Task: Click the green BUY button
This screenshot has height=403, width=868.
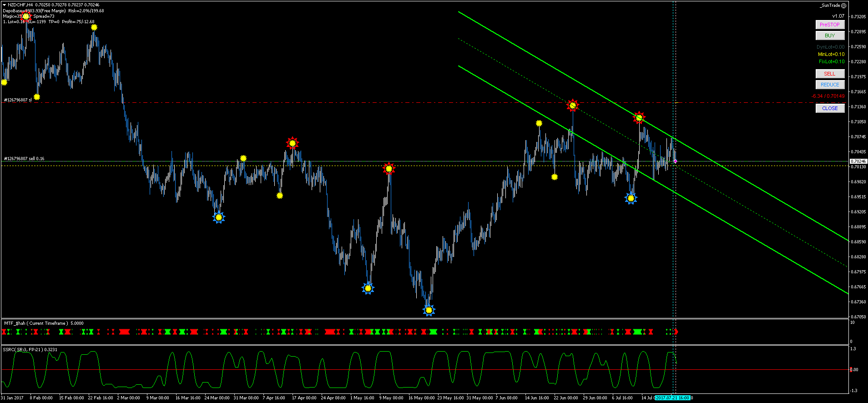Action: (830, 35)
